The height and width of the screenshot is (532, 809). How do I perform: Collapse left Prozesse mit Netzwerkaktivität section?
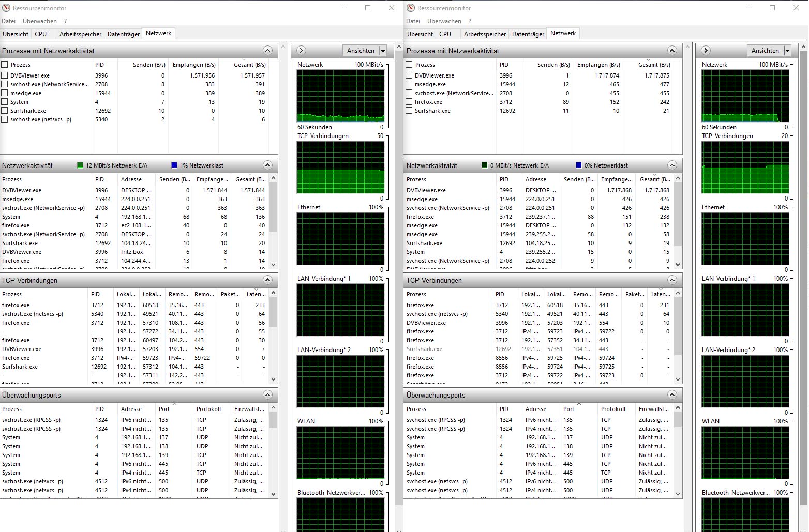(x=267, y=51)
